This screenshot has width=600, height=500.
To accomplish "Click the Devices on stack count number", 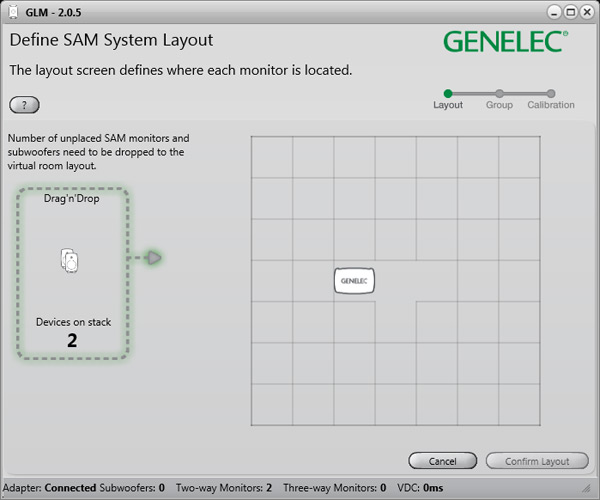I will click(72, 340).
